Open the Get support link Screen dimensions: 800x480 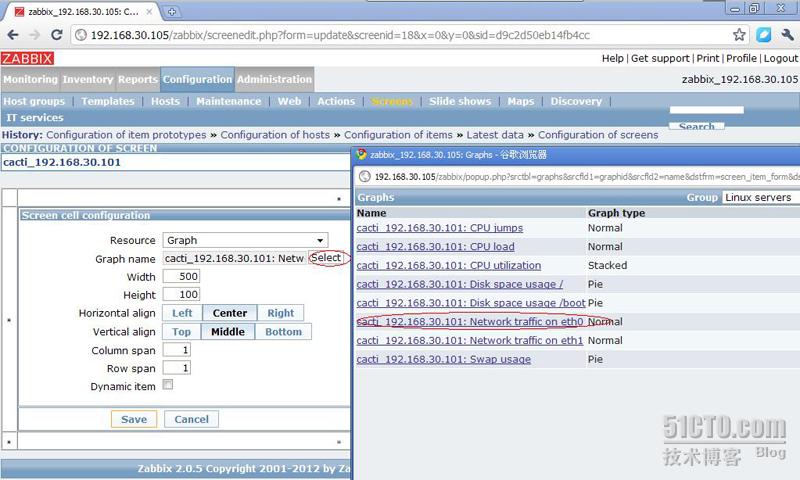660,58
